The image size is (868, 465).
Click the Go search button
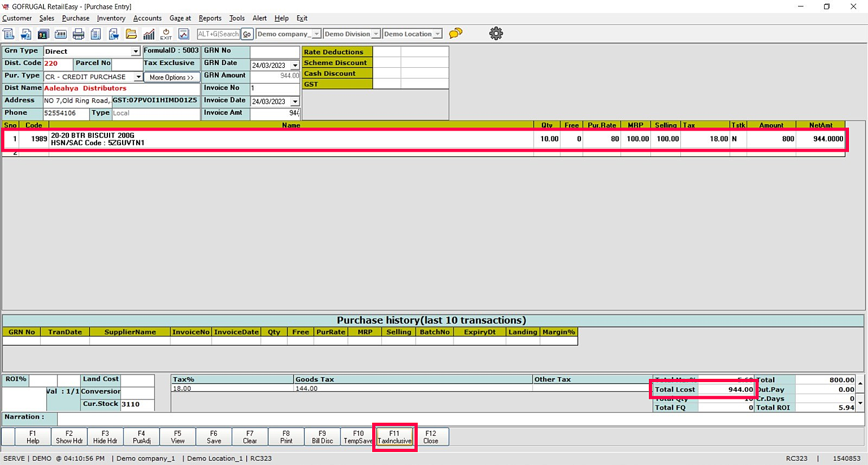pyautogui.click(x=247, y=34)
